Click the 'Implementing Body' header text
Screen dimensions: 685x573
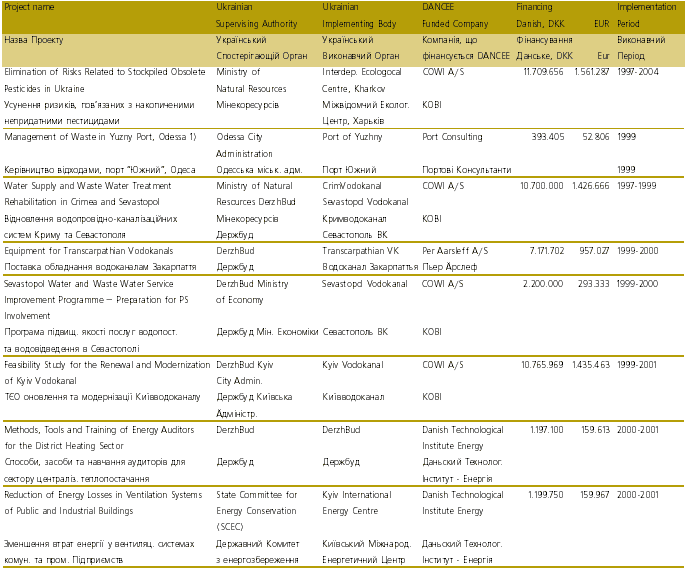click(359, 24)
